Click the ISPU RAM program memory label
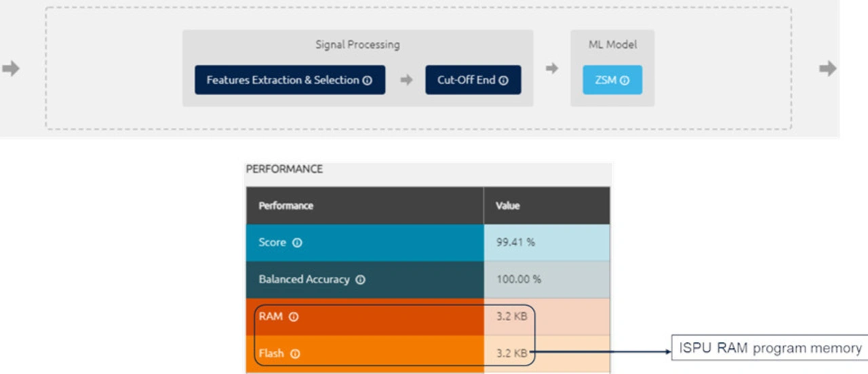Image resolution: width=868 pixels, height=374 pixels. coord(770,349)
